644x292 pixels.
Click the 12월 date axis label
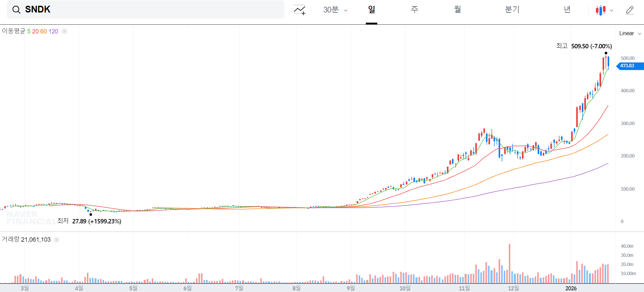pos(514,288)
